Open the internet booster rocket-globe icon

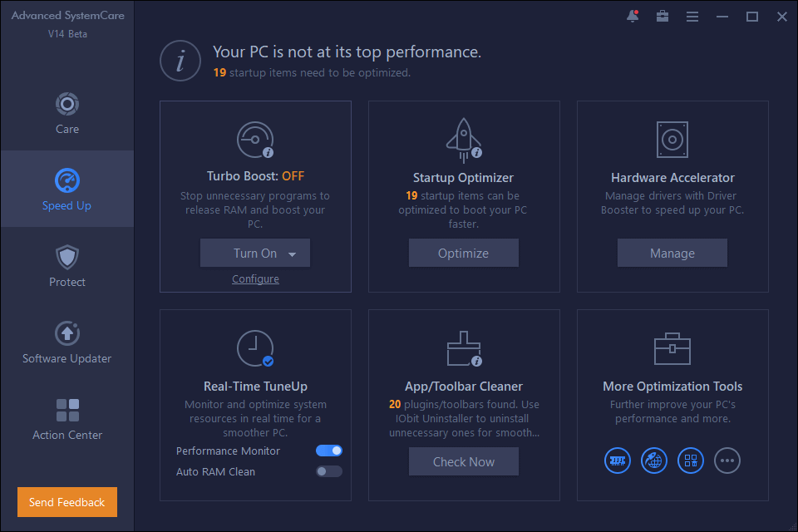click(654, 461)
